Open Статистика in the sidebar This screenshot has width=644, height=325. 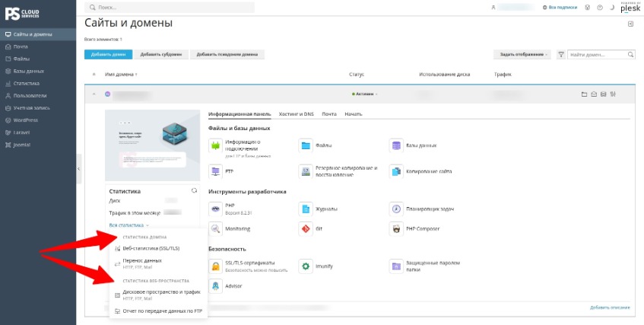click(38, 84)
